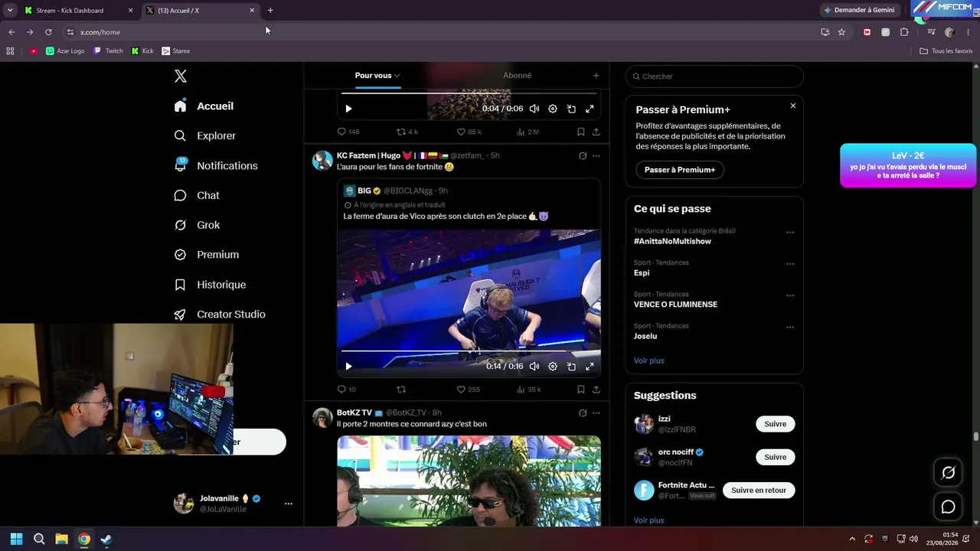The height and width of the screenshot is (551, 980).
Task: Reply to the BIG aura post with 10 replies
Action: tap(346, 390)
